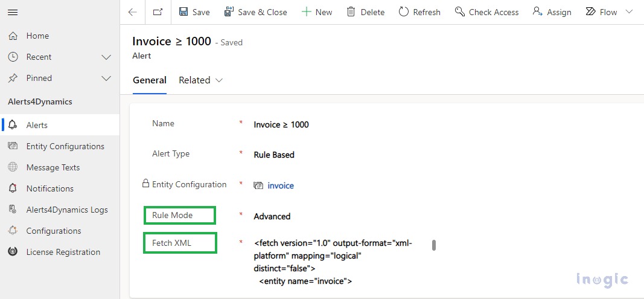The image size is (644, 299).
Task: Open the Rule Mode Advanced dropdown
Action: click(272, 216)
